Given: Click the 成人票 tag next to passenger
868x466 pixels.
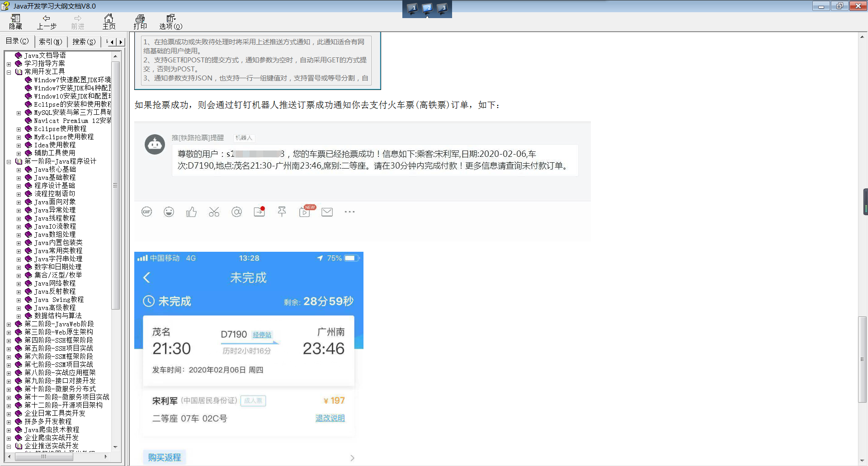Looking at the screenshot, I should 253,401.
